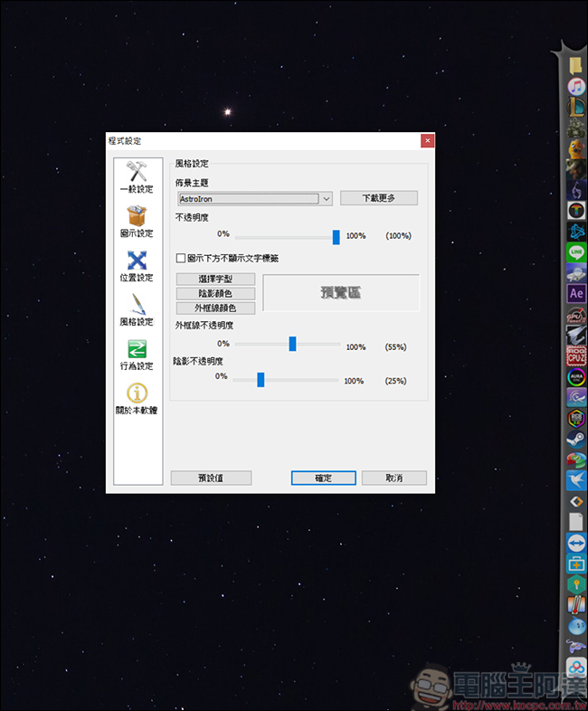The width and height of the screenshot is (588, 711).
Task: Open GPU Tweak II from the dock
Action: tap(576, 315)
